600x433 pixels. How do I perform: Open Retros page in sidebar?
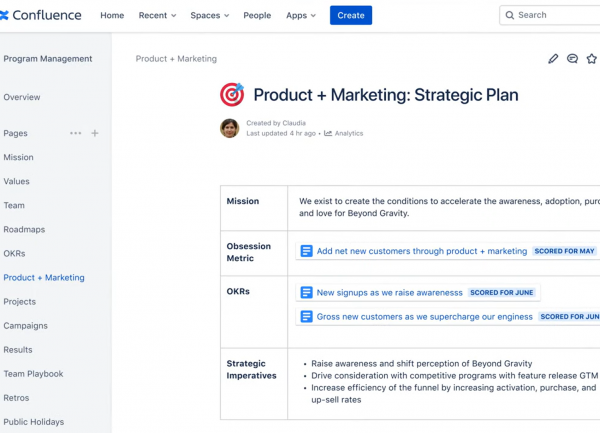pos(16,398)
